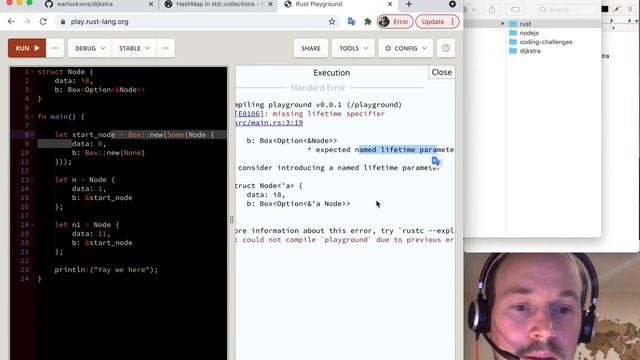This screenshot has width=640, height=360.
Task: Jump to src/main.rs:3:19 link
Action: point(269,122)
